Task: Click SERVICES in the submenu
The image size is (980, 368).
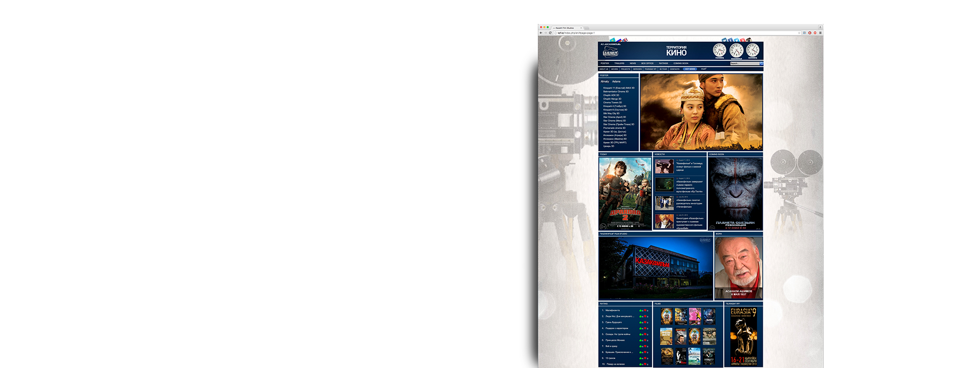Action: tap(637, 69)
